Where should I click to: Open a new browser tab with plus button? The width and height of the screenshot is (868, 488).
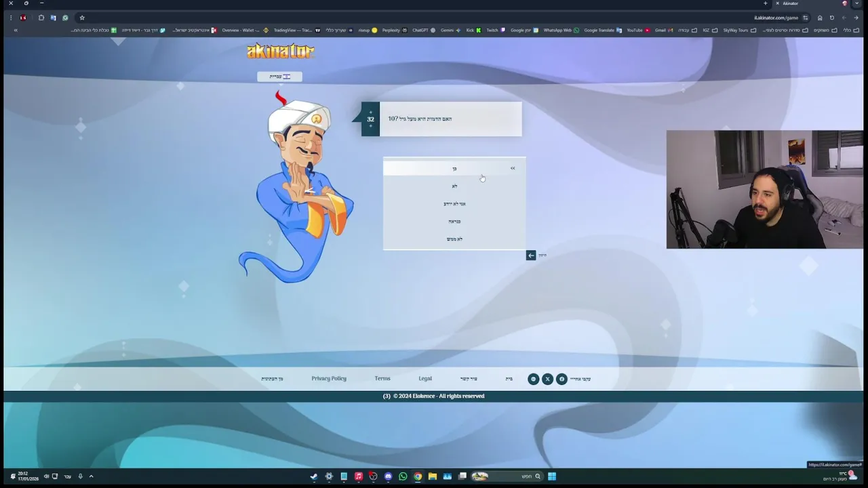click(x=766, y=3)
